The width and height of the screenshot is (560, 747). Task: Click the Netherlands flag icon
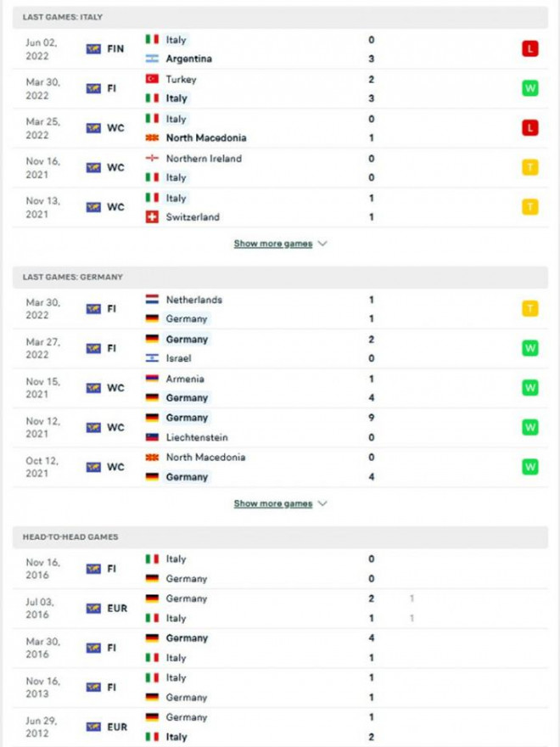(x=153, y=300)
